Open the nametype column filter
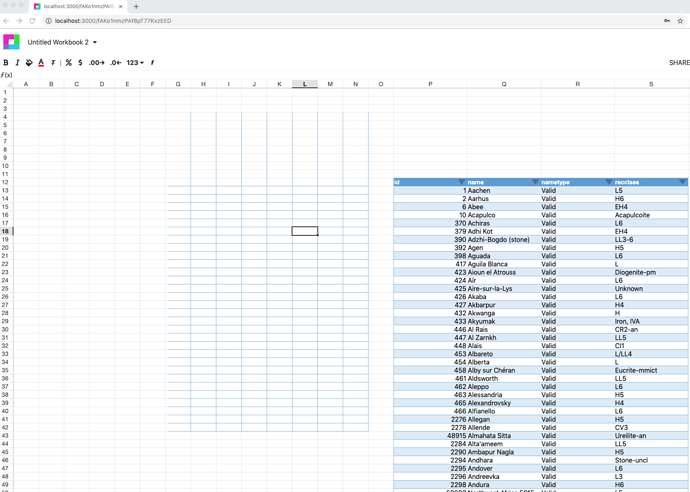 (x=608, y=183)
